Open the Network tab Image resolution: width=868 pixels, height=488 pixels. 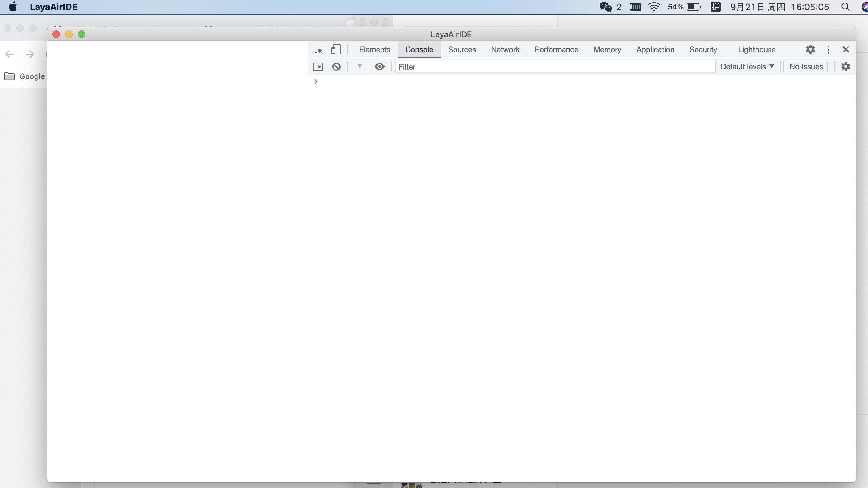pyautogui.click(x=505, y=50)
